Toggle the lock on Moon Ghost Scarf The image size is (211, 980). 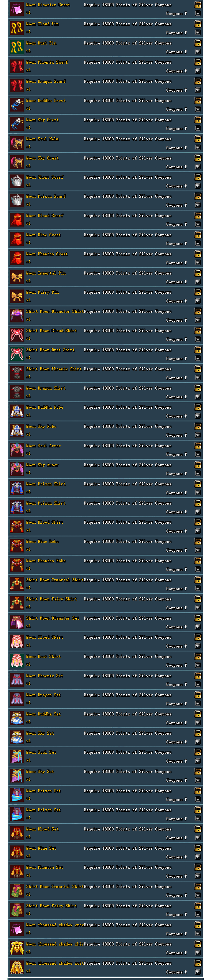[198, 177]
